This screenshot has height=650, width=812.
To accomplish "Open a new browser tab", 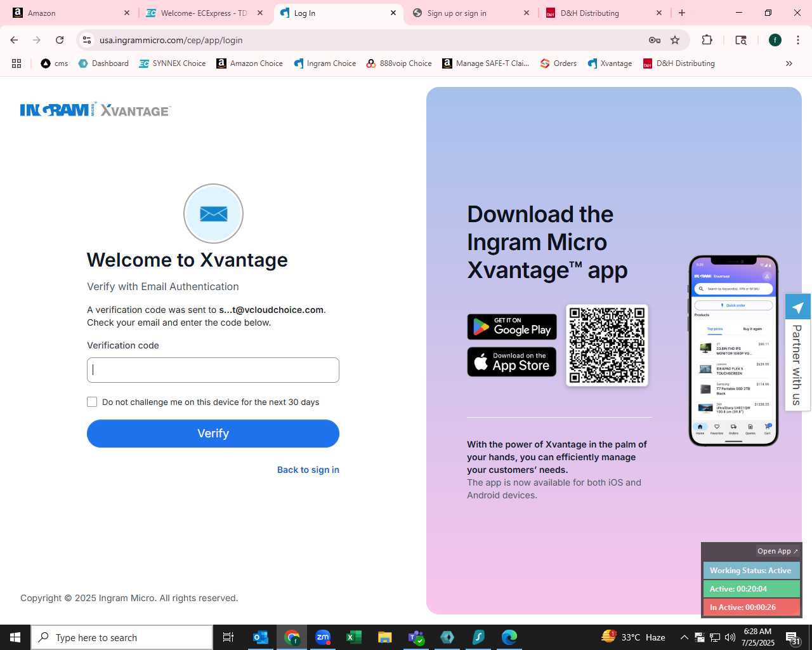I will pyautogui.click(x=682, y=13).
